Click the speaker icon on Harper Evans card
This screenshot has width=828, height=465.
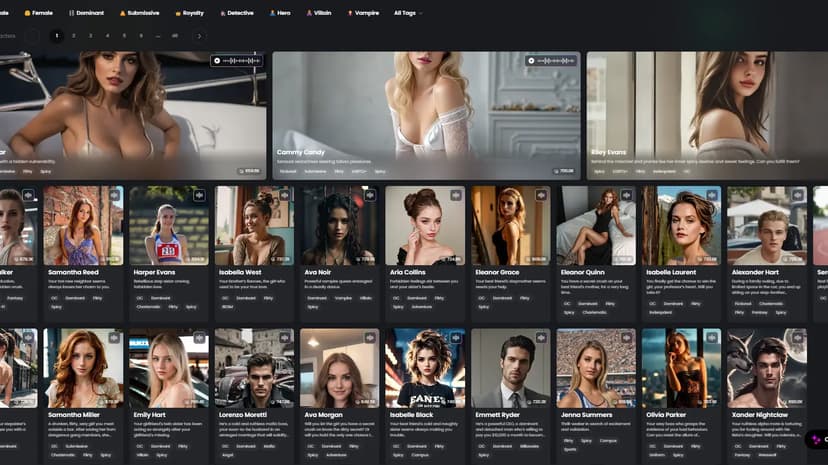pos(199,195)
